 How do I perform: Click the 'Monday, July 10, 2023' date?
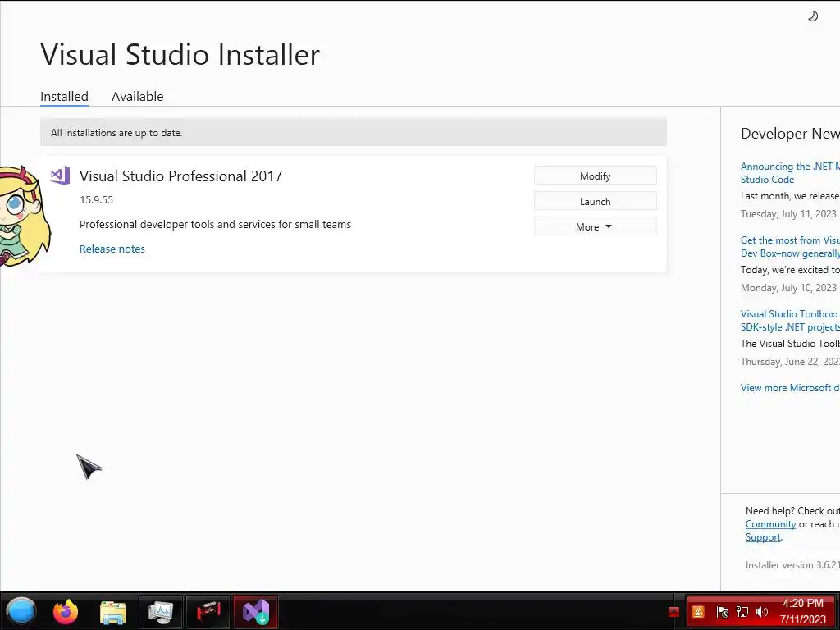pos(788,288)
